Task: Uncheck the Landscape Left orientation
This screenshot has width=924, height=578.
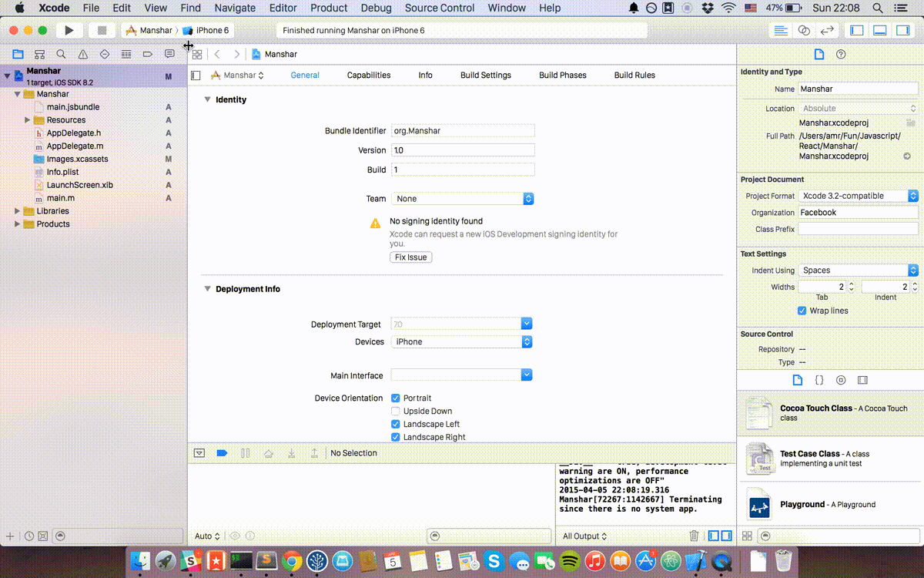Action: click(x=396, y=425)
